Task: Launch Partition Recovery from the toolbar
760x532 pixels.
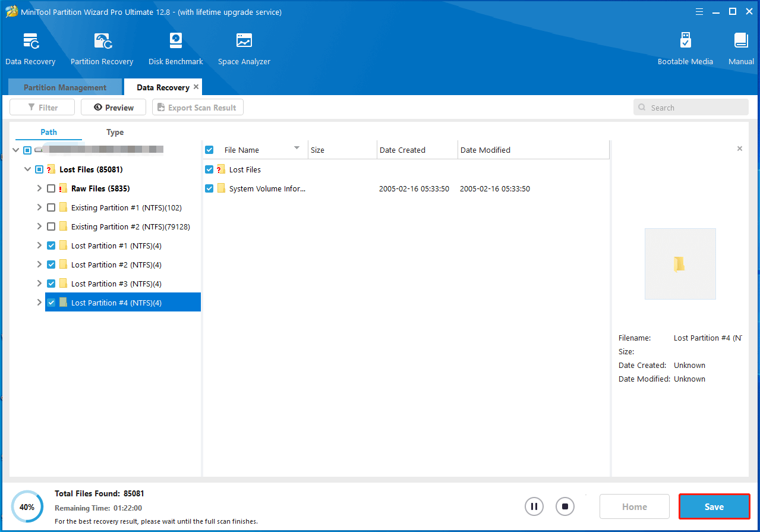Action: coord(102,41)
